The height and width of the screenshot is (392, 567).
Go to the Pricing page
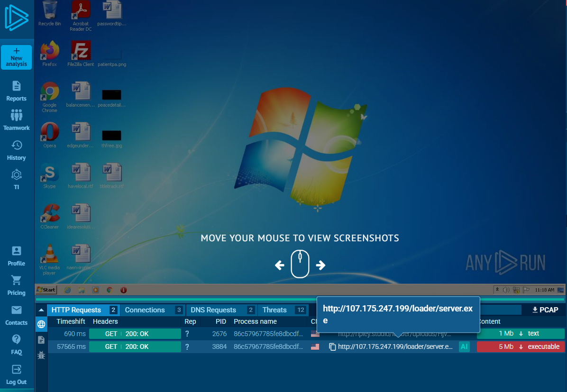point(16,286)
